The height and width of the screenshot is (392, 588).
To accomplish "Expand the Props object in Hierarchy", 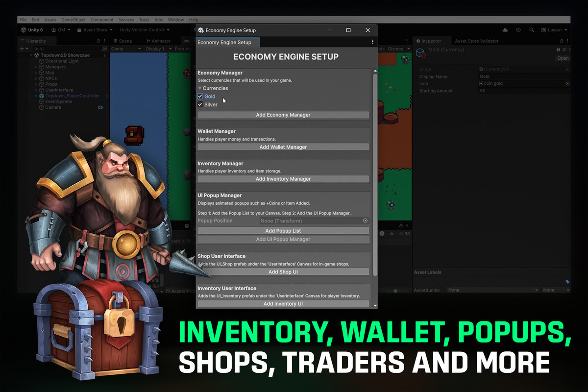I will (x=36, y=84).
